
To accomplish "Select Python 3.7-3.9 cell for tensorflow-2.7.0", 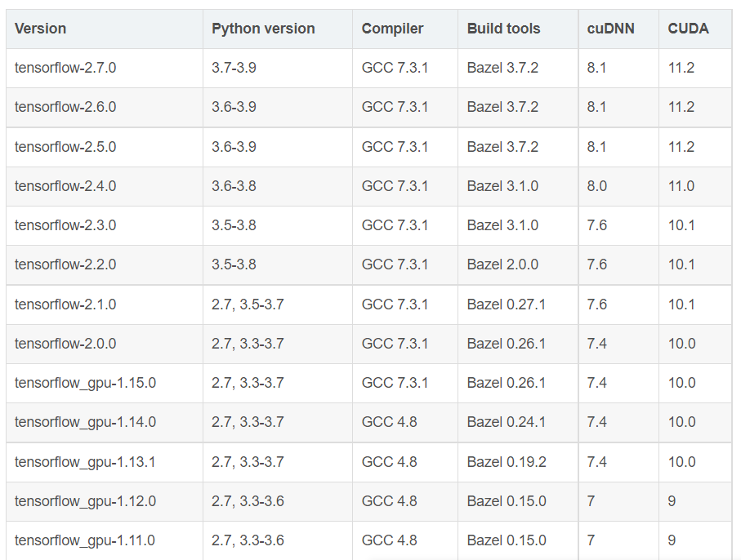I will click(x=234, y=68).
